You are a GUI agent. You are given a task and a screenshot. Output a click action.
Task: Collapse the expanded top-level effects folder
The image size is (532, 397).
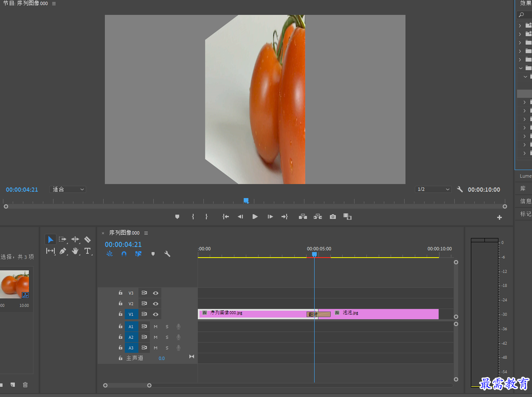[x=521, y=68]
